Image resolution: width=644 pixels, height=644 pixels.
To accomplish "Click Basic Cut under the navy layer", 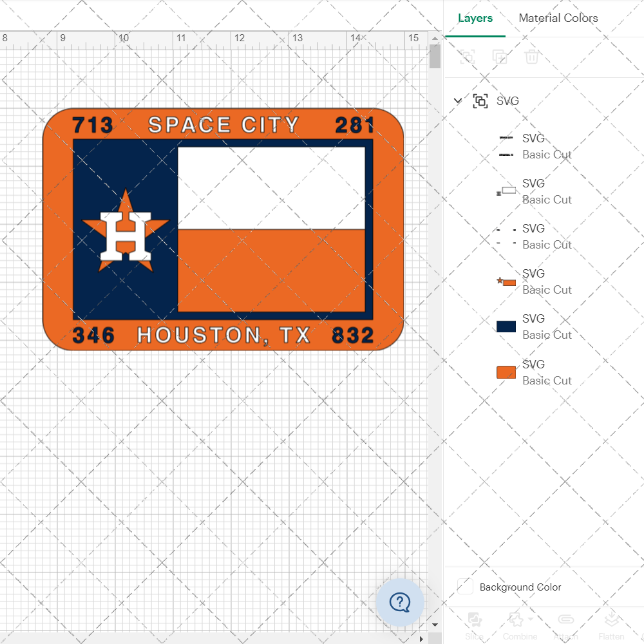I will [x=547, y=335].
